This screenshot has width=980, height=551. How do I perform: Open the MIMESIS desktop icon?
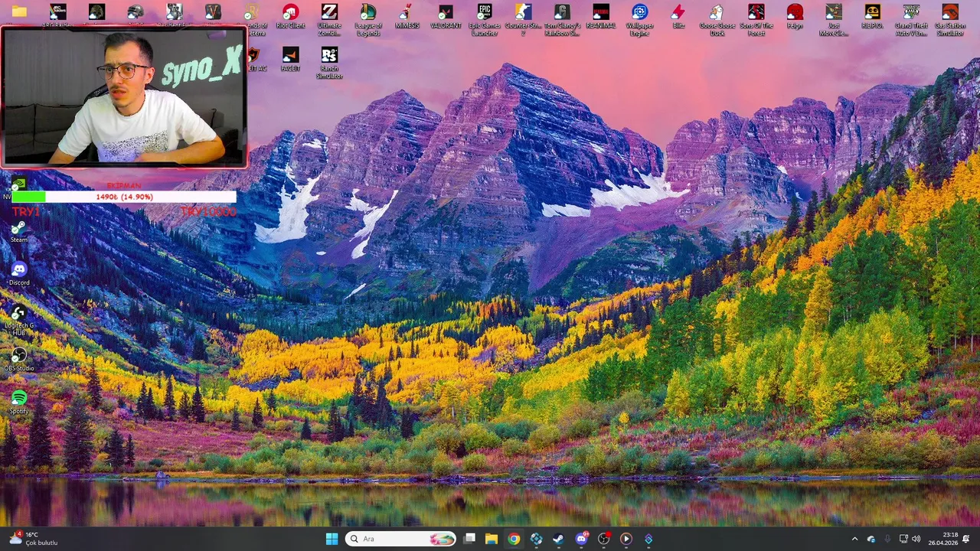(x=407, y=17)
